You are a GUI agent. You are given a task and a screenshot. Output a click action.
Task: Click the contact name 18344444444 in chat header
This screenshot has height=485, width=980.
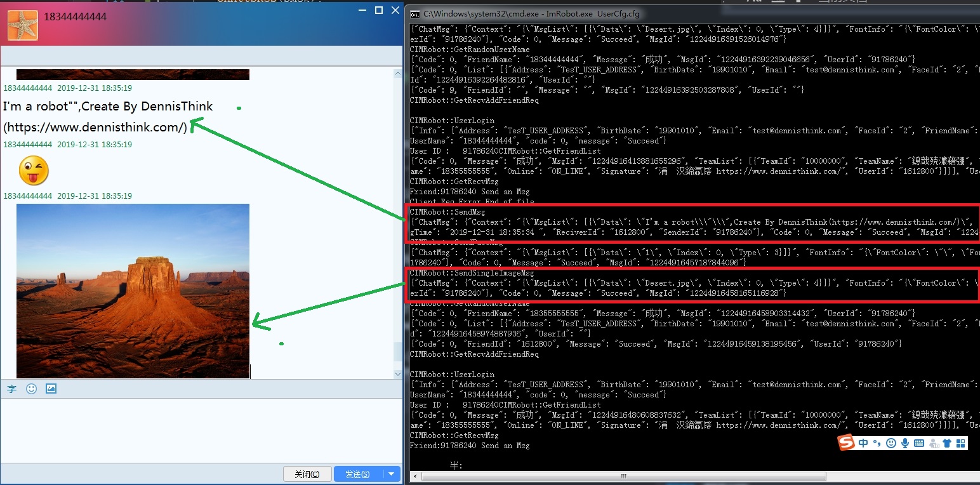[75, 17]
